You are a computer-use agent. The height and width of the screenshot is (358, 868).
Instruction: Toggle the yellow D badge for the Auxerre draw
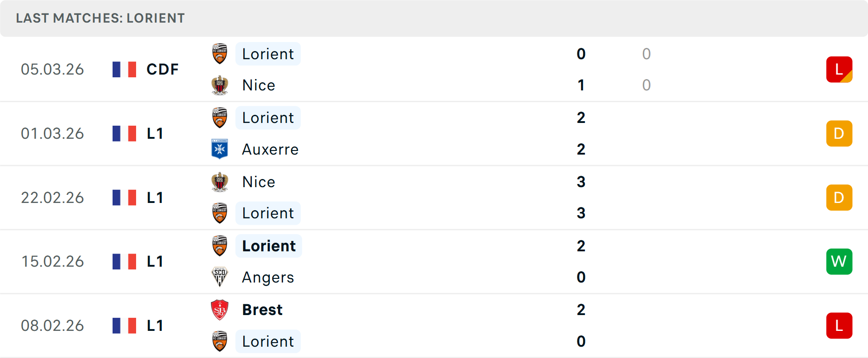click(x=839, y=133)
